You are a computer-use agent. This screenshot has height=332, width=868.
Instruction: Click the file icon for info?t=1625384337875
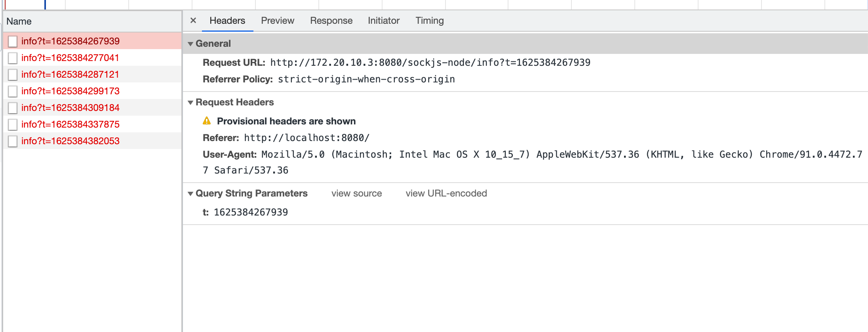pyautogui.click(x=13, y=124)
